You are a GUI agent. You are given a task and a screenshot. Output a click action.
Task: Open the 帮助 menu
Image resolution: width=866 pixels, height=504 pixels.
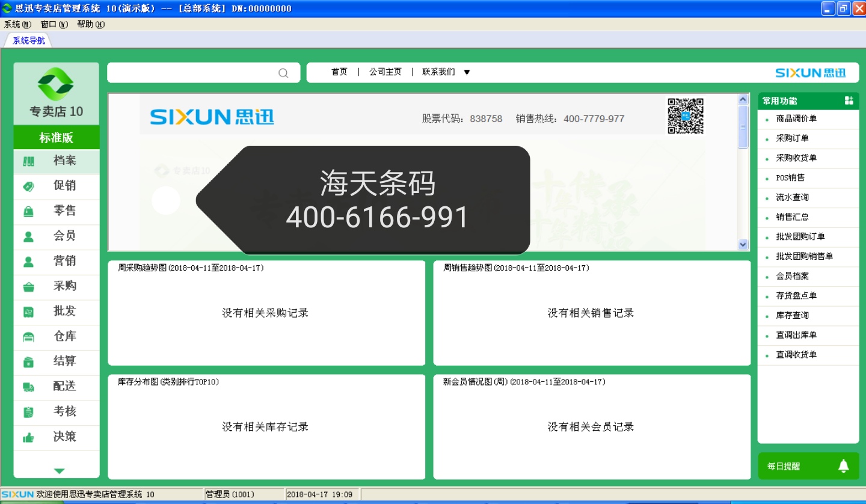pos(90,25)
